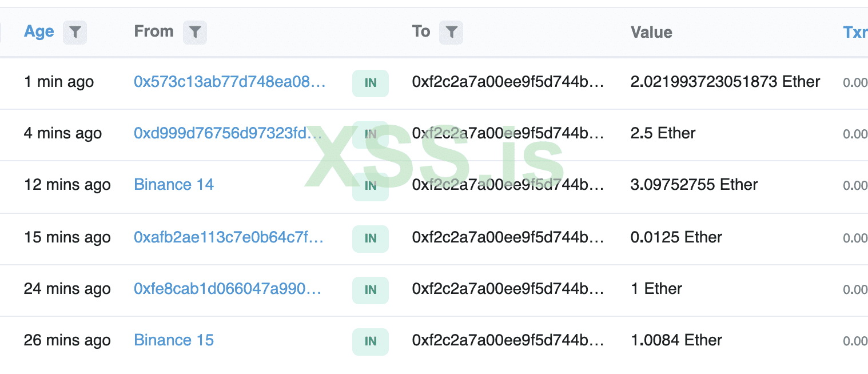Viewport: 868px width, 374px height.
Task: Click recipient address in 1 min ago row
Action: (x=508, y=82)
